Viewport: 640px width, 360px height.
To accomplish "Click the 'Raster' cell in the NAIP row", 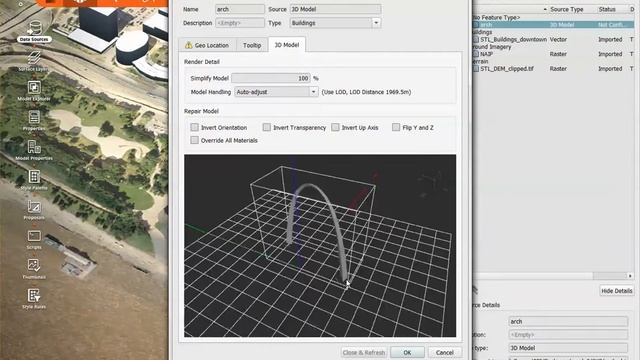I will tap(558, 54).
